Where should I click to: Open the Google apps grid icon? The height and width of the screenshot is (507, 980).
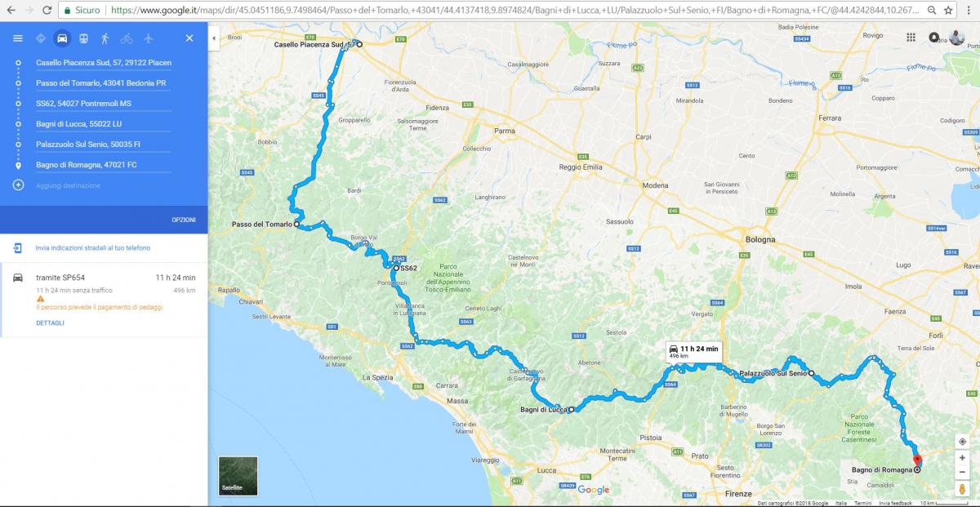[x=911, y=38]
